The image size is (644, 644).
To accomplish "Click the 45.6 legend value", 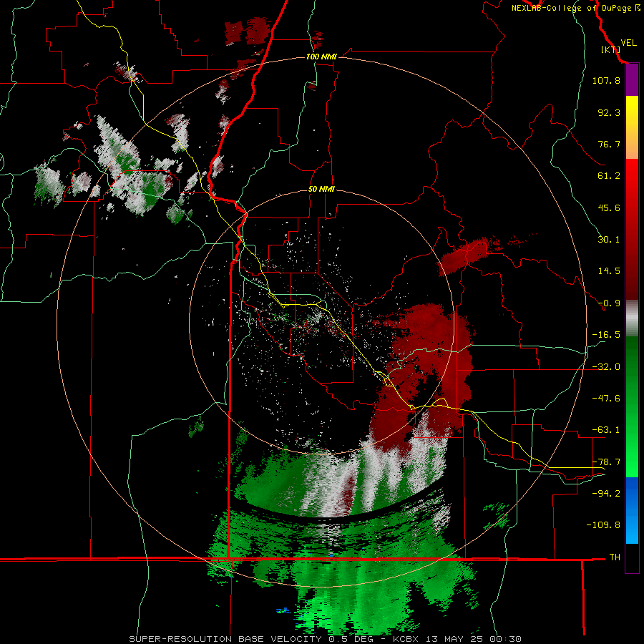I will (609, 208).
